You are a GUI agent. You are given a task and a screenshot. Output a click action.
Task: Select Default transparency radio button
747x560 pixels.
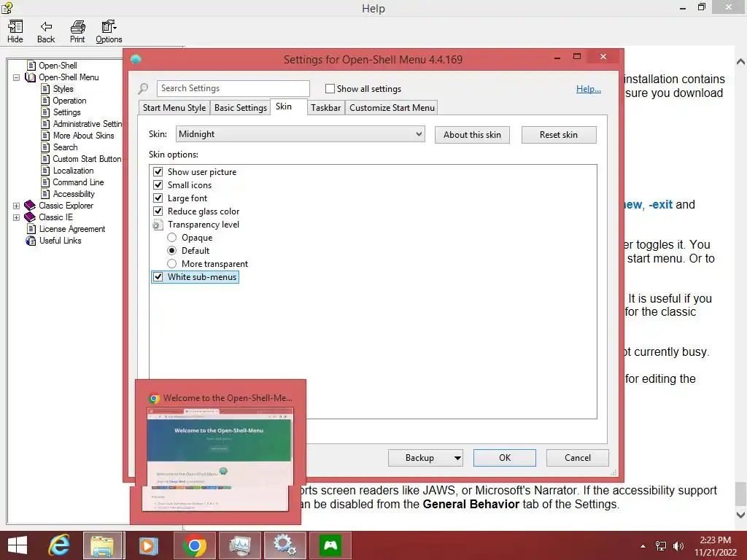[x=172, y=251]
